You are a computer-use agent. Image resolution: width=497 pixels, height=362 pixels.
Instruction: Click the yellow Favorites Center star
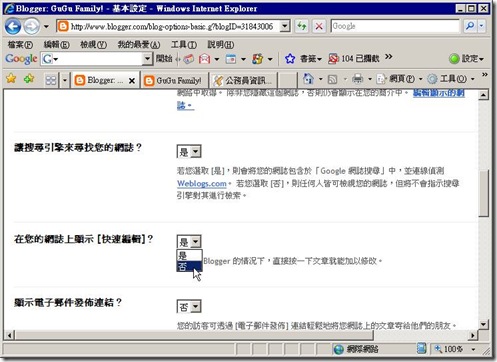(x=11, y=79)
